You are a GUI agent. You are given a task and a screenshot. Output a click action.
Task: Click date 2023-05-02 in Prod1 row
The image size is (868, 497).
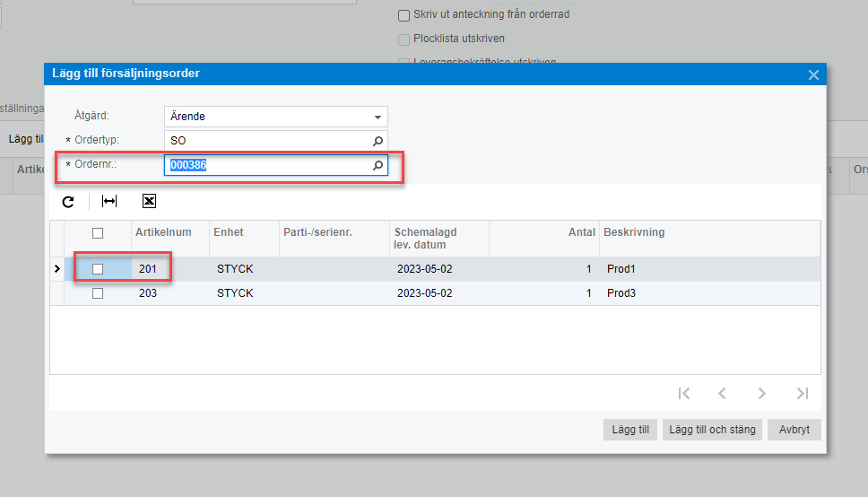point(439,269)
